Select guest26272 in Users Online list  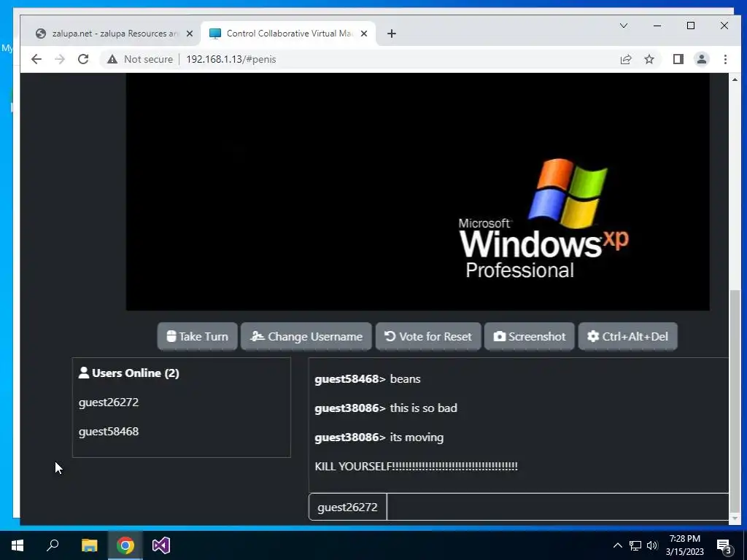[109, 402]
